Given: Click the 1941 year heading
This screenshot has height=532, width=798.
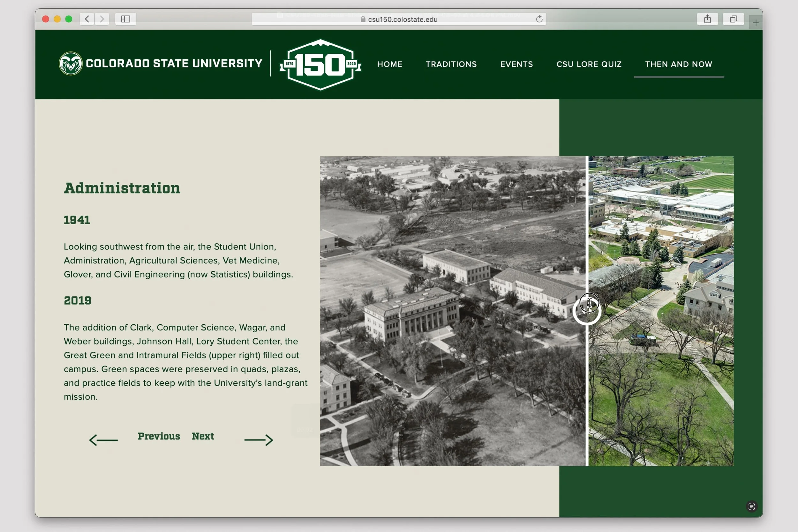Looking at the screenshot, I should pos(77,220).
